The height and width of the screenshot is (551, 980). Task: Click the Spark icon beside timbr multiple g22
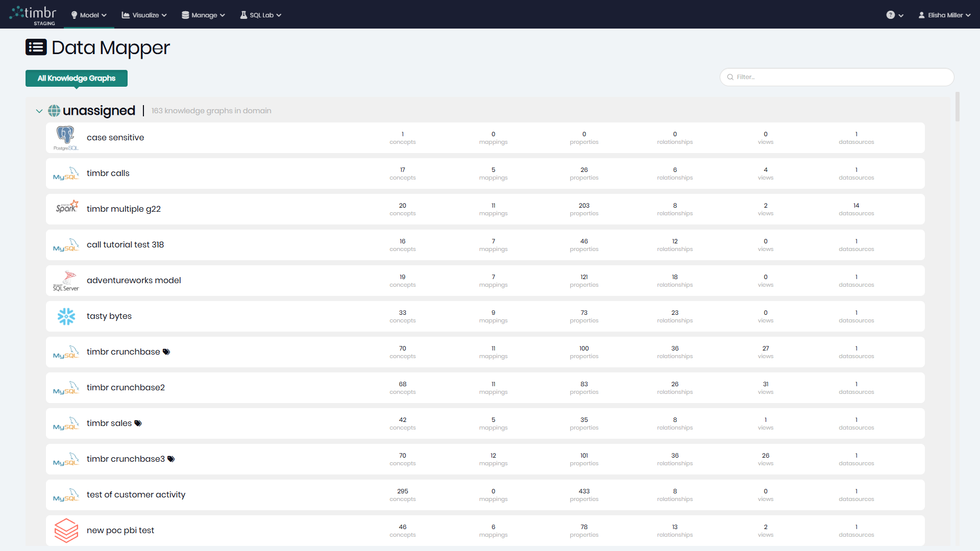click(x=67, y=207)
